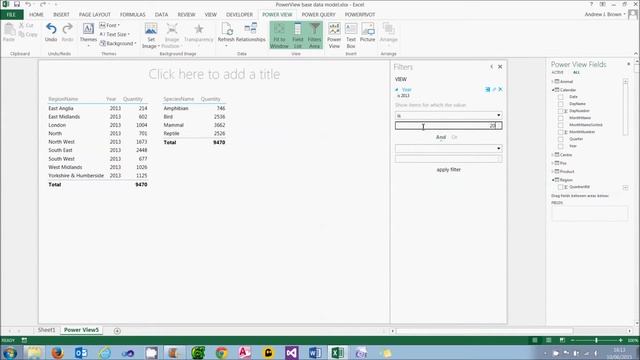Viewport: 640px width, 360px height.
Task: Open the Relationships dialog
Action: coord(251,32)
